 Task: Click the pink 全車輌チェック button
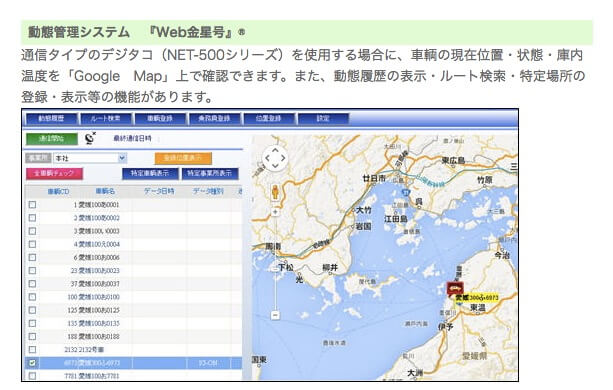(54, 173)
